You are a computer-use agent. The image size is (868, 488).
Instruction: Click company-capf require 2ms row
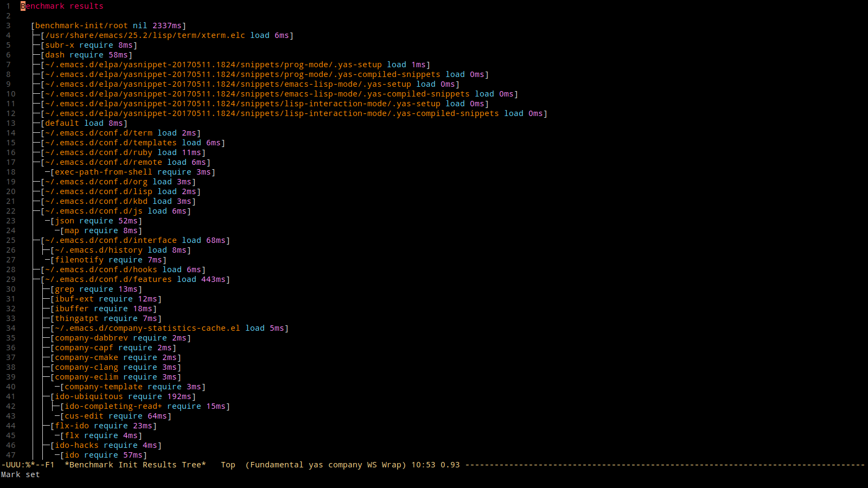point(113,348)
